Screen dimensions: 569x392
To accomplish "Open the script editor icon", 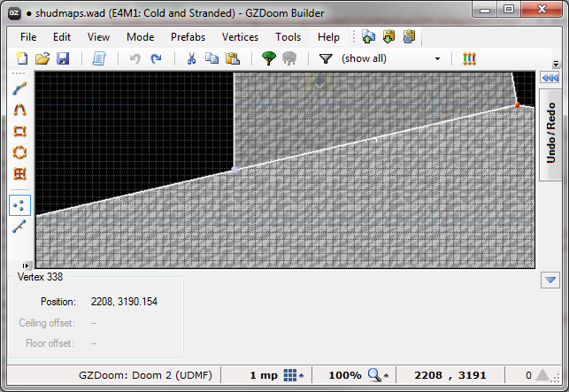I will pos(99,58).
